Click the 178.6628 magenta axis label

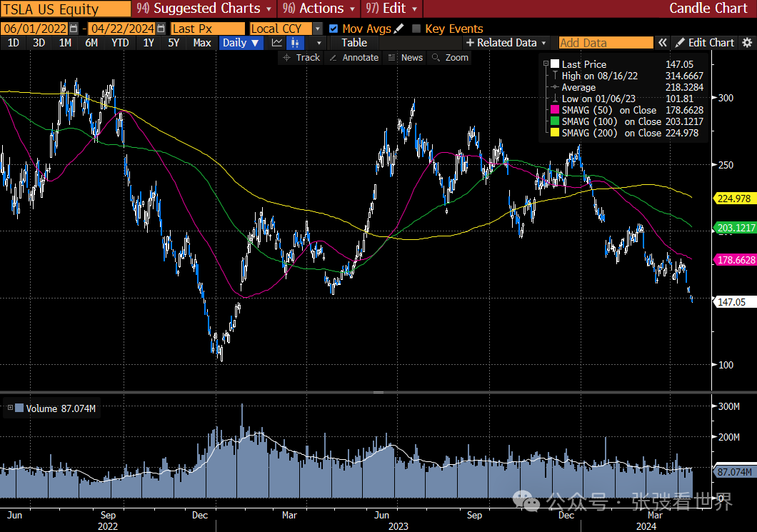735,260
